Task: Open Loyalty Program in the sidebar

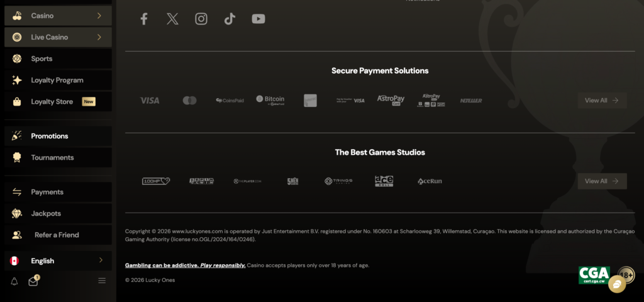Action: pyautogui.click(x=58, y=80)
